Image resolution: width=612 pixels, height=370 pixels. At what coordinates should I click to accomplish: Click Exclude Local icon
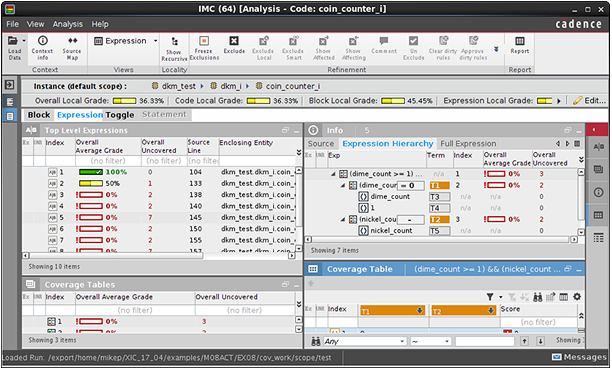(263, 41)
